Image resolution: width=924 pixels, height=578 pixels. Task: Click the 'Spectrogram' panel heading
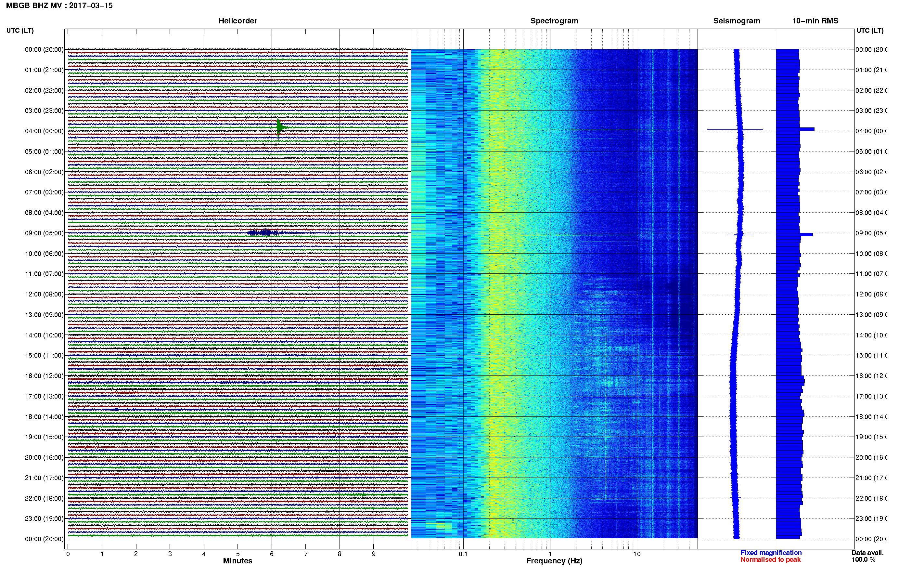554,21
